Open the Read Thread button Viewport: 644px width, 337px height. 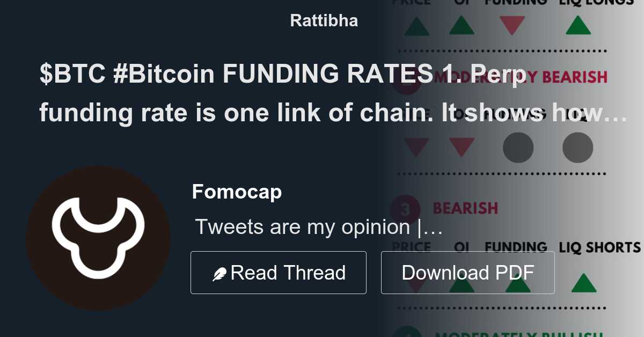(279, 273)
